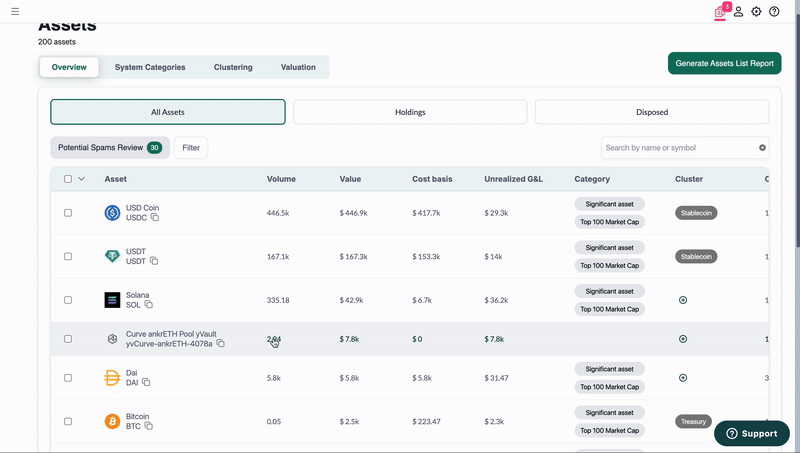Switch to the Valuation tab
The width and height of the screenshot is (800, 453).
pyautogui.click(x=298, y=67)
